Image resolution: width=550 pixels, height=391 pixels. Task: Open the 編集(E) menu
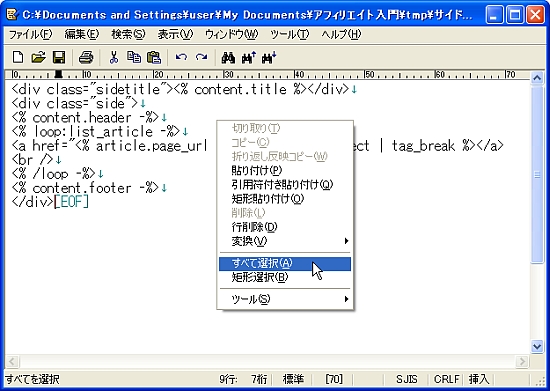pos(82,34)
